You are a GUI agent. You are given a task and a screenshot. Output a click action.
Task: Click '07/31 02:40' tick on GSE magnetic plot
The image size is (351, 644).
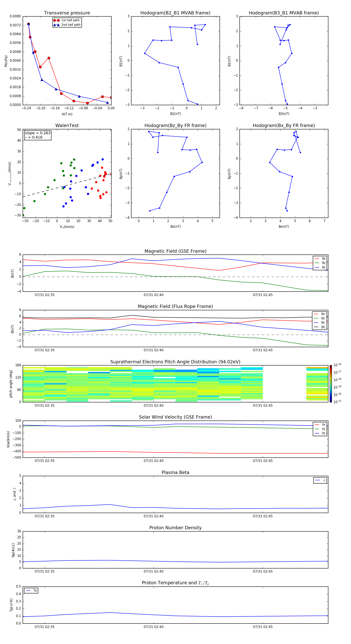point(153,295)
